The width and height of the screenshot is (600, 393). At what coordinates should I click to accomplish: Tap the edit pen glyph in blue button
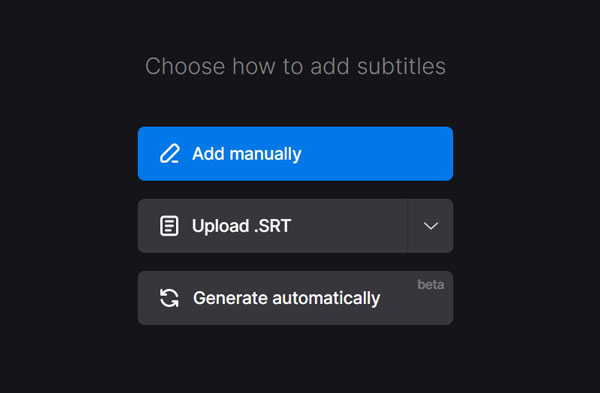[170, 154]
